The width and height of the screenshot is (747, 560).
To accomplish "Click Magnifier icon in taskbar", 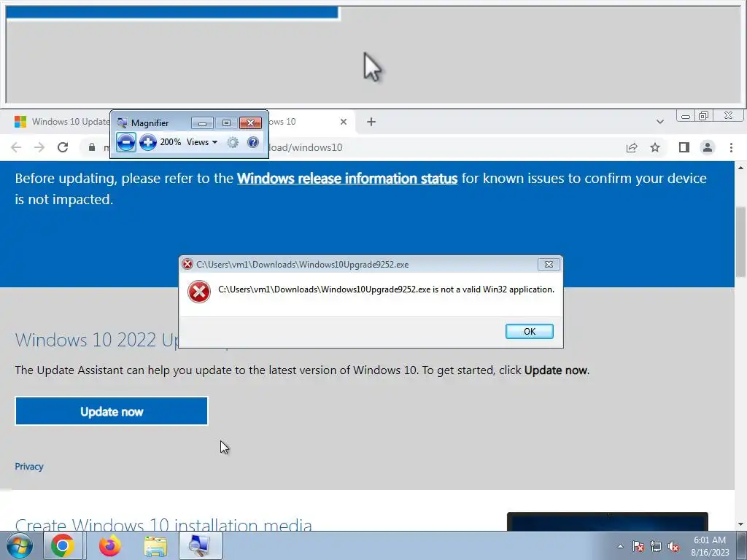I will click(x=200, y=545).
